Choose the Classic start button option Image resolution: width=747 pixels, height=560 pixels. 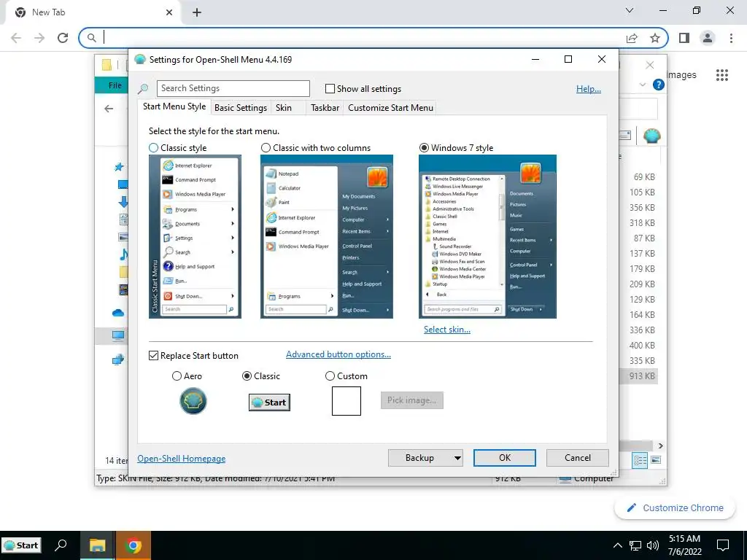247,376
